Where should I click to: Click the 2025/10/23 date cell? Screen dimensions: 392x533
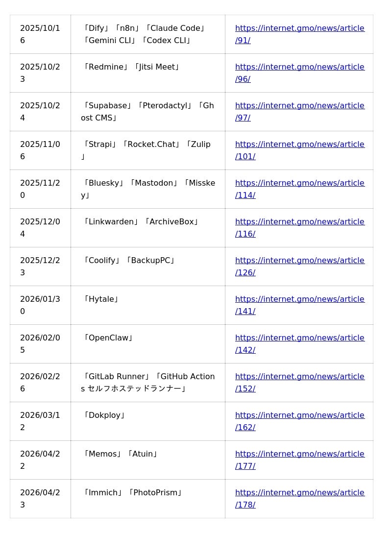click(x=40, y=73)
